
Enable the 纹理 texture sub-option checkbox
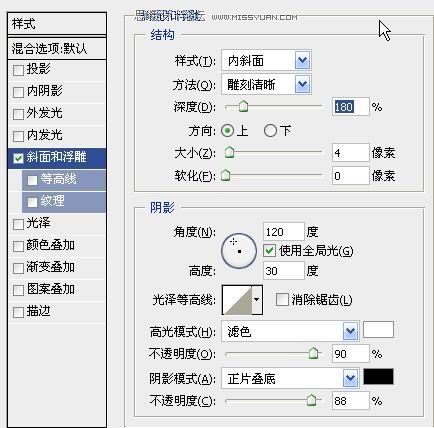coord(32,202)
